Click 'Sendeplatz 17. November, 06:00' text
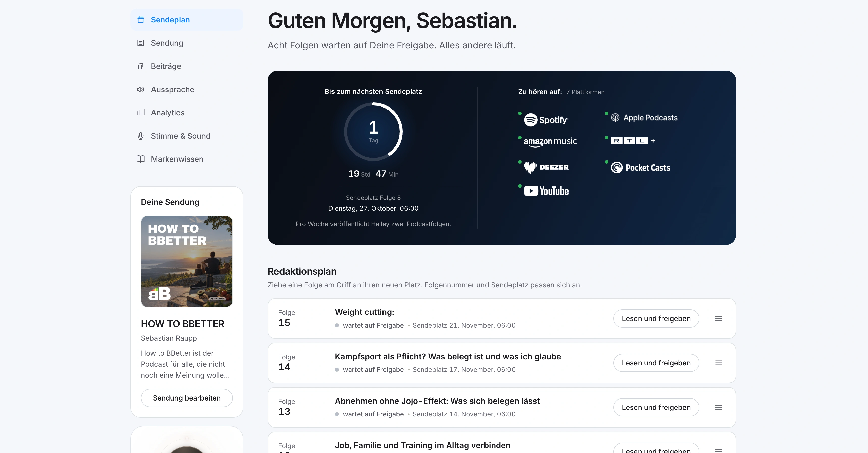This screenshot has height=453, width=868. (x=464, y=370)
